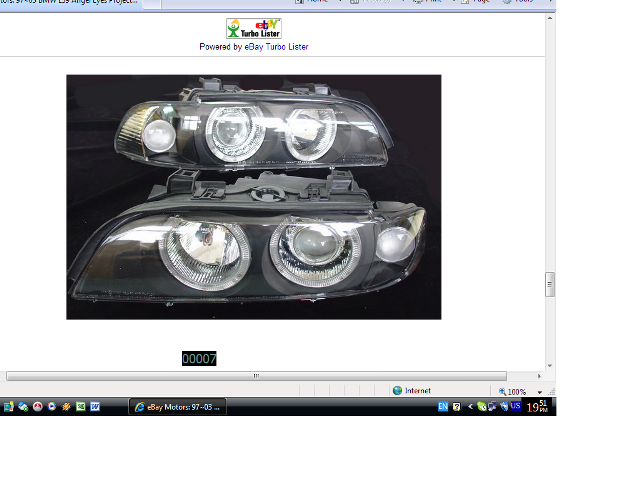
Task: Click the Show Desktop quick launch icon
Action: tap(9, 407)
